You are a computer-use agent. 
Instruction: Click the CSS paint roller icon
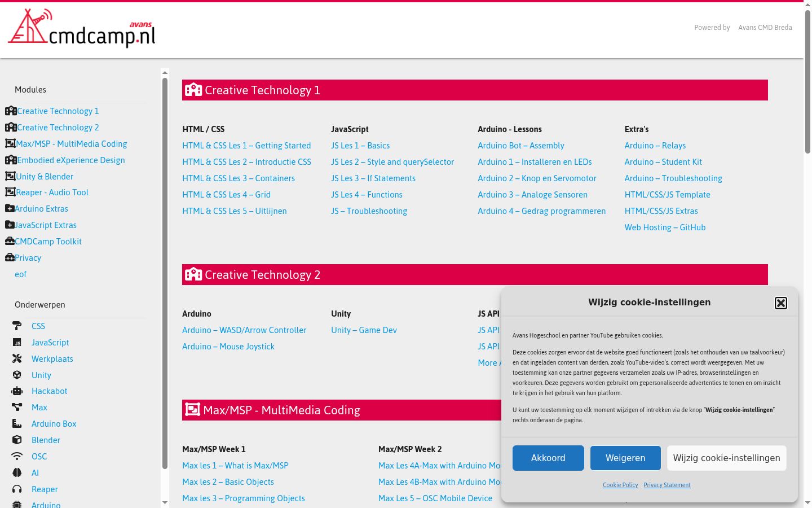point(17,326)
